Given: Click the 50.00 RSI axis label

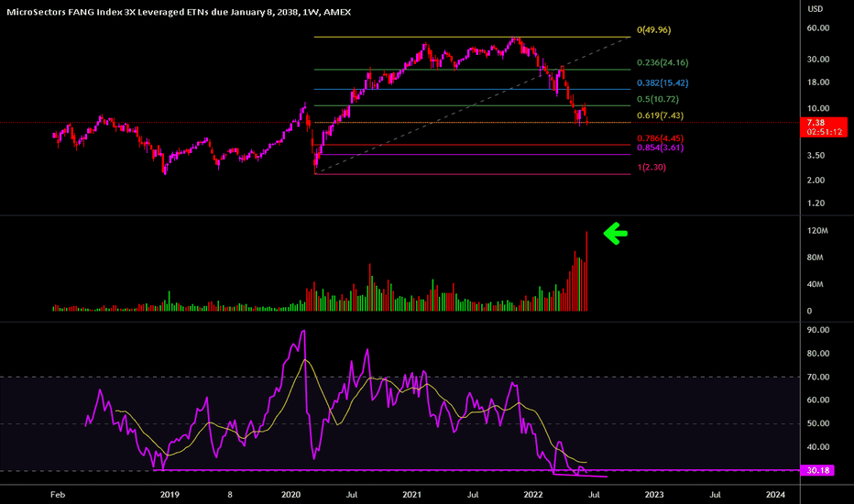Looking at the screenshot, I should click(x=818, y=423).
